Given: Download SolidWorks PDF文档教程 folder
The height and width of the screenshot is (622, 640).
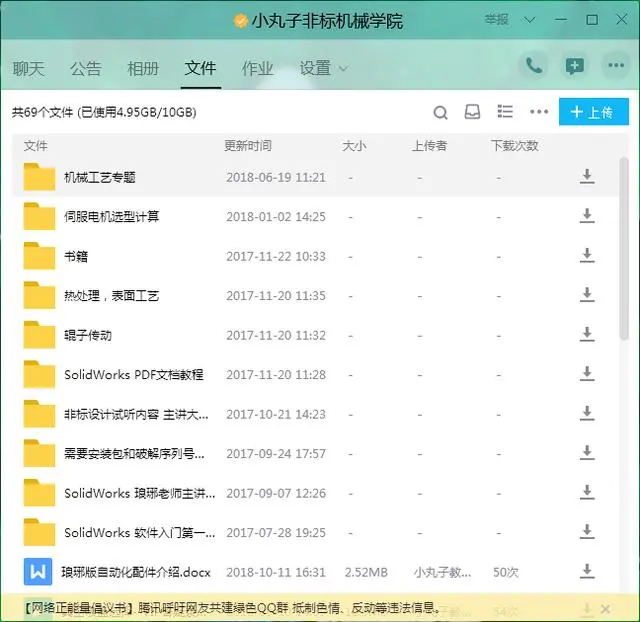Looking at the screenshot, I should coord(587,374).
